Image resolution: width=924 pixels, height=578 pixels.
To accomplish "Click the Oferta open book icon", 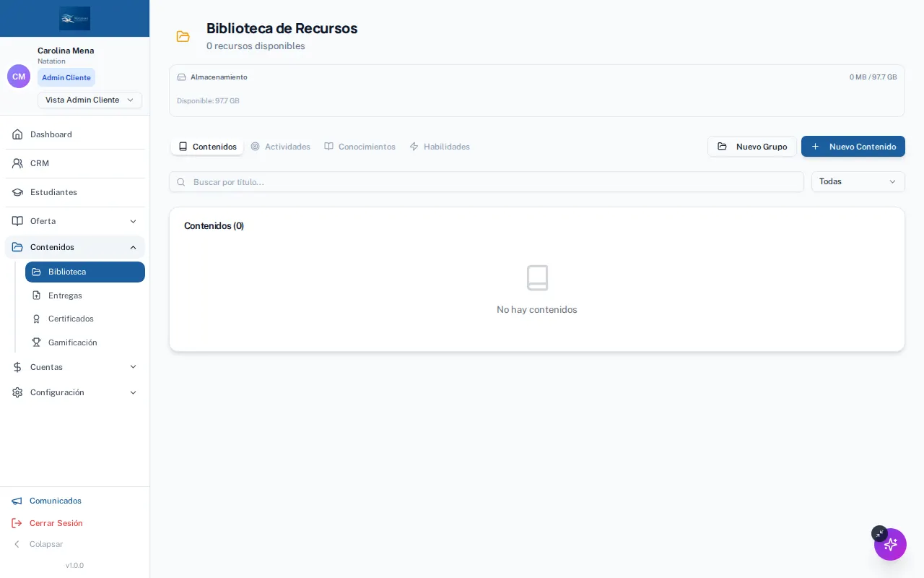I will [17, 221].
